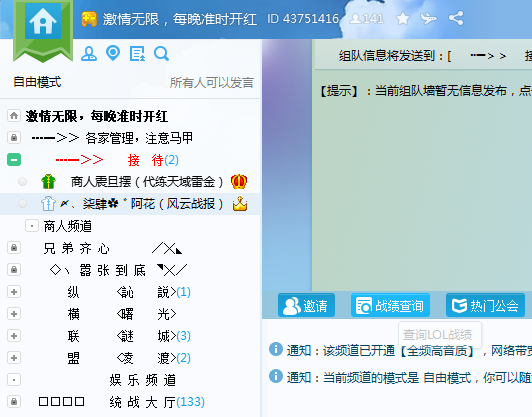Open the member list person icon
This screenshot has height=417, width=532.
coord(89,54)
